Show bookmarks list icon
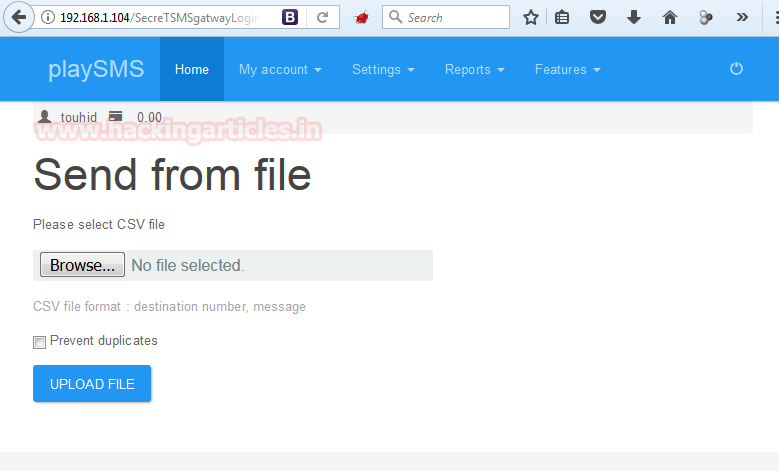This screenshot has height=471, width=779. tap(562, 18)
